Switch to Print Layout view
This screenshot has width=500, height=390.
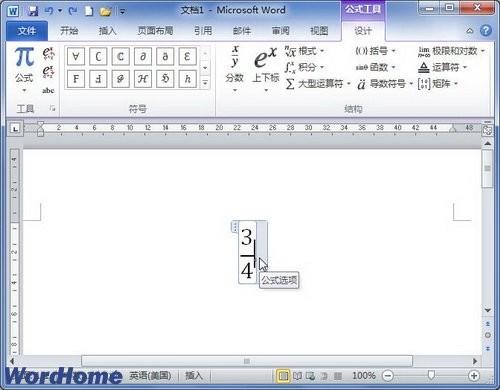283,376
